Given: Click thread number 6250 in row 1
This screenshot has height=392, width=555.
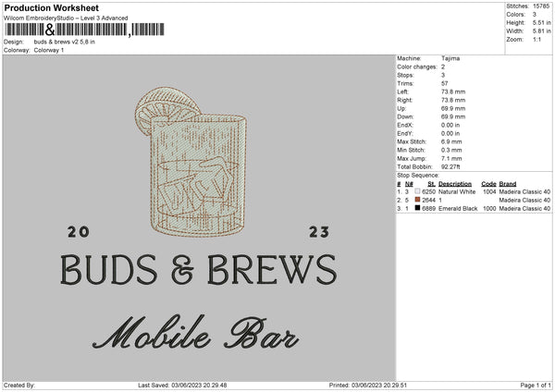Looking at the screenshot, I should click(x=428, y=191).
